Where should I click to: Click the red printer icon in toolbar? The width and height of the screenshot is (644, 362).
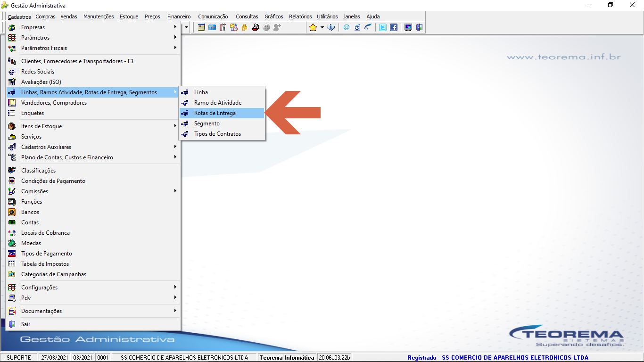pos(256,27)
